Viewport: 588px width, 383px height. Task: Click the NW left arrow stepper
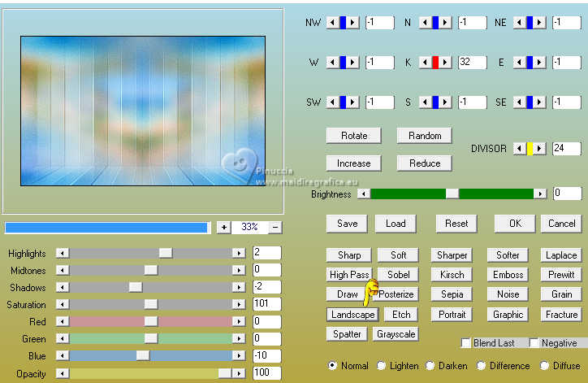(333, 23)
